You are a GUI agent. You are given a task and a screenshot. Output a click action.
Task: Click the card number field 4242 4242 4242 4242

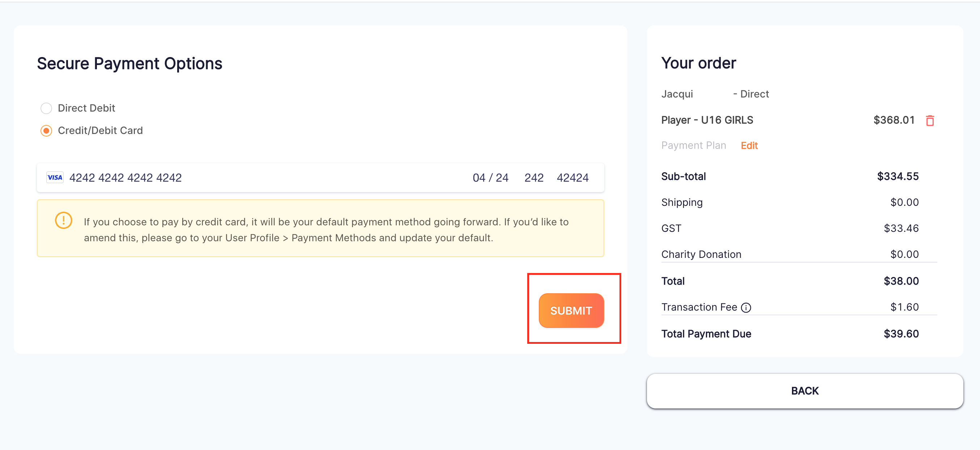point(125,178)
